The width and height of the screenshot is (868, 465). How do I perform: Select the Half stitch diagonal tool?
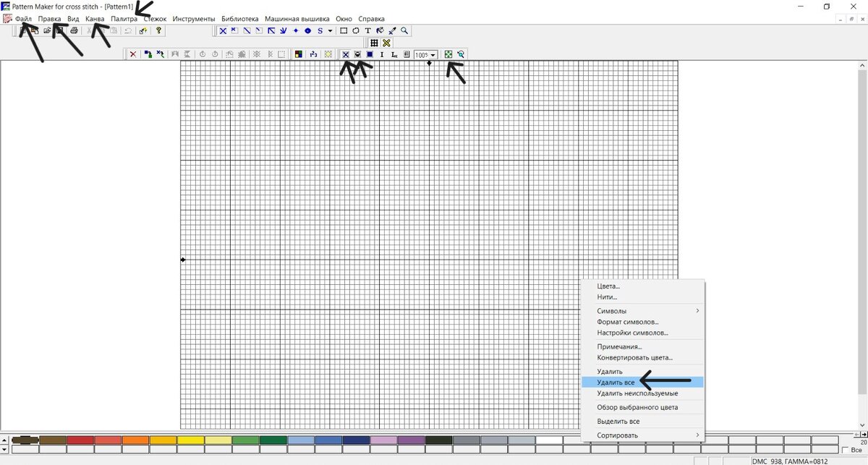point(247,31)
